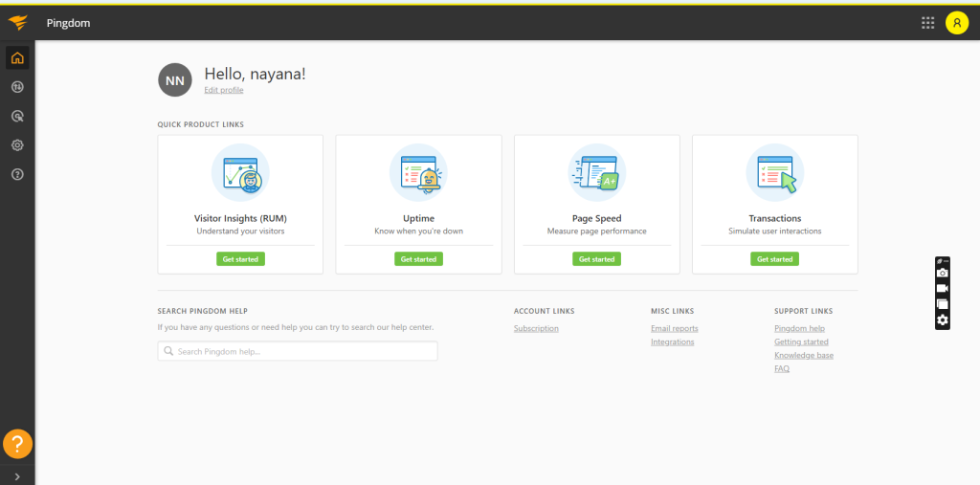Screen dimensions: 980x485
Task: Open the Email reports link
Action: [x=675, y=329]
